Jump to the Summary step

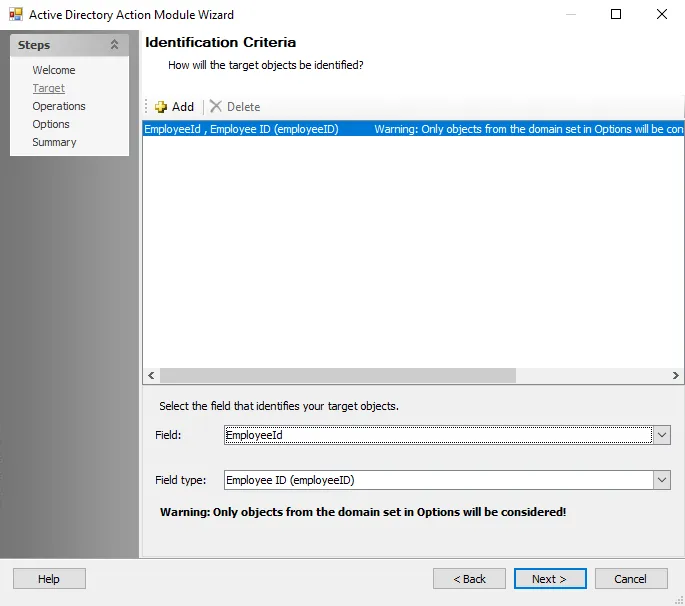click(54, 142)
